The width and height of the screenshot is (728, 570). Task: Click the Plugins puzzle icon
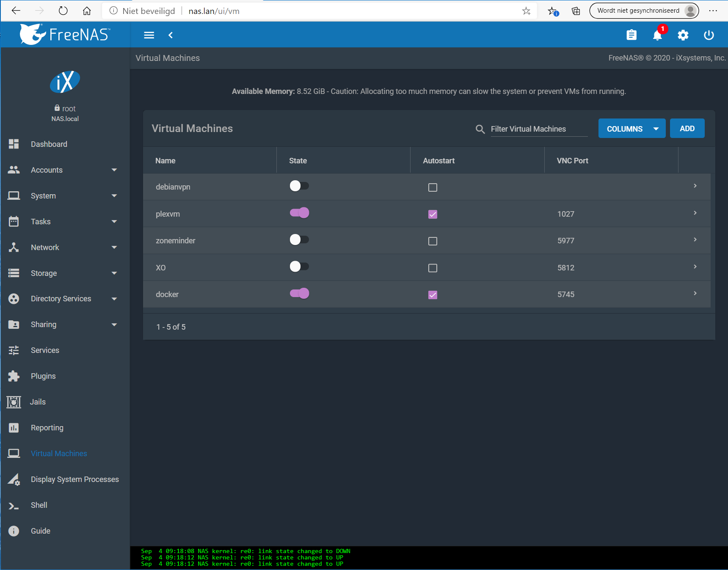coord(14,376)
